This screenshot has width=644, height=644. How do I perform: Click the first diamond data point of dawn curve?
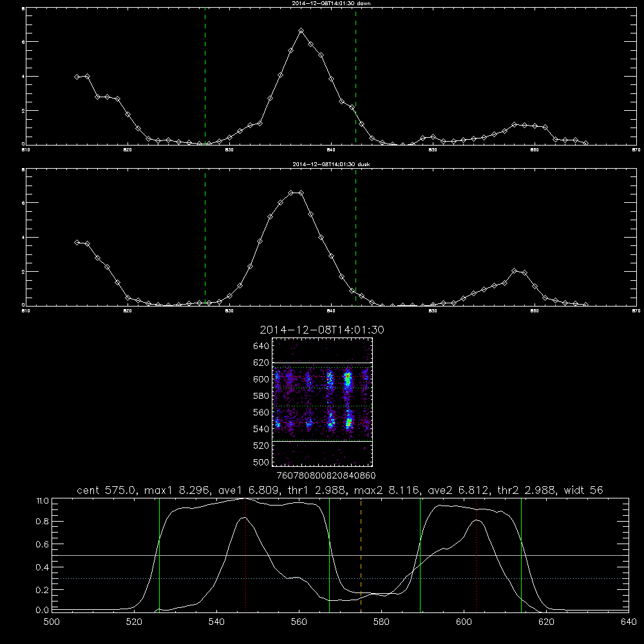77,77
